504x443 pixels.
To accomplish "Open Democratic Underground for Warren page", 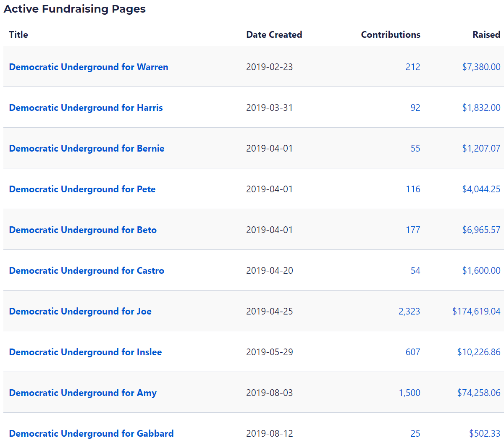I will [88, 67].
